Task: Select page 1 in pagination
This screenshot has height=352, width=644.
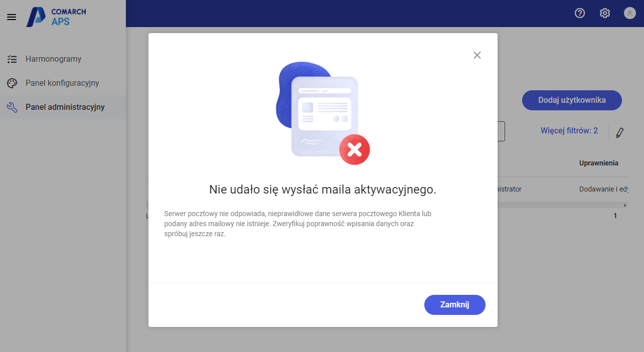Action: tap(615, 216)
